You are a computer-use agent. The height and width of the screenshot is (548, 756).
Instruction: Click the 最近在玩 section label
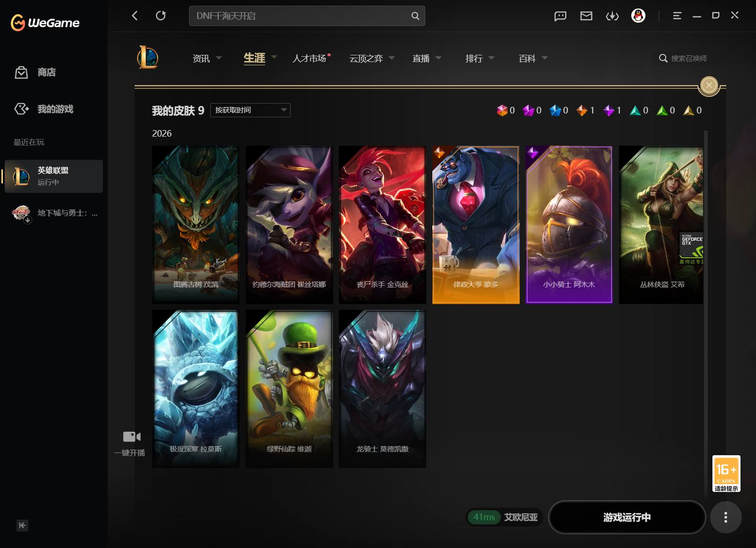click(x=29, y=142)
